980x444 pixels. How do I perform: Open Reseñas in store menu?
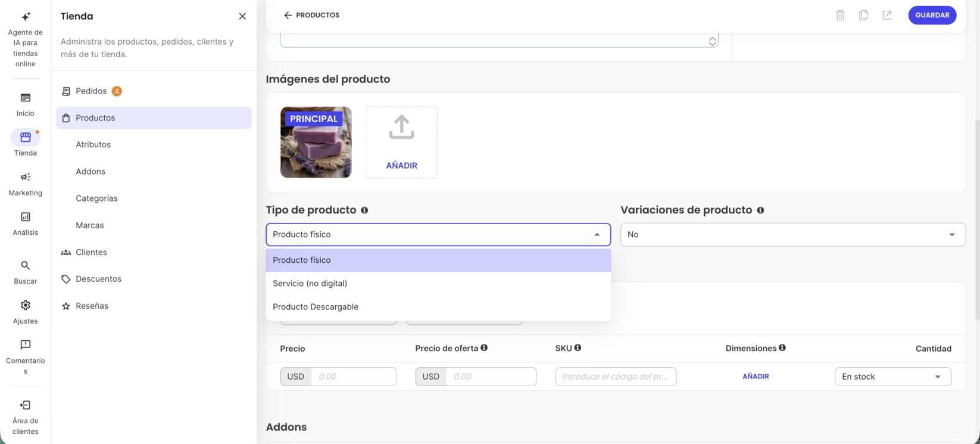(x=154, y=306)
